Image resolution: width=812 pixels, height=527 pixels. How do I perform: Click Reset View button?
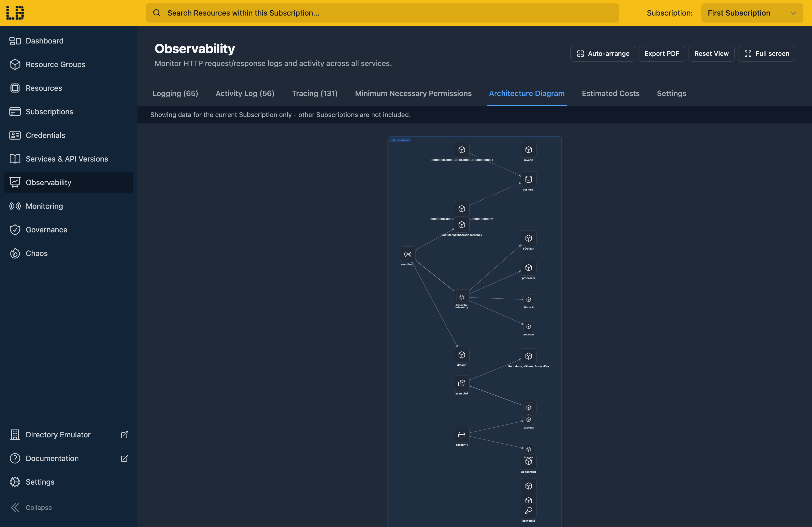click(711, 53)
